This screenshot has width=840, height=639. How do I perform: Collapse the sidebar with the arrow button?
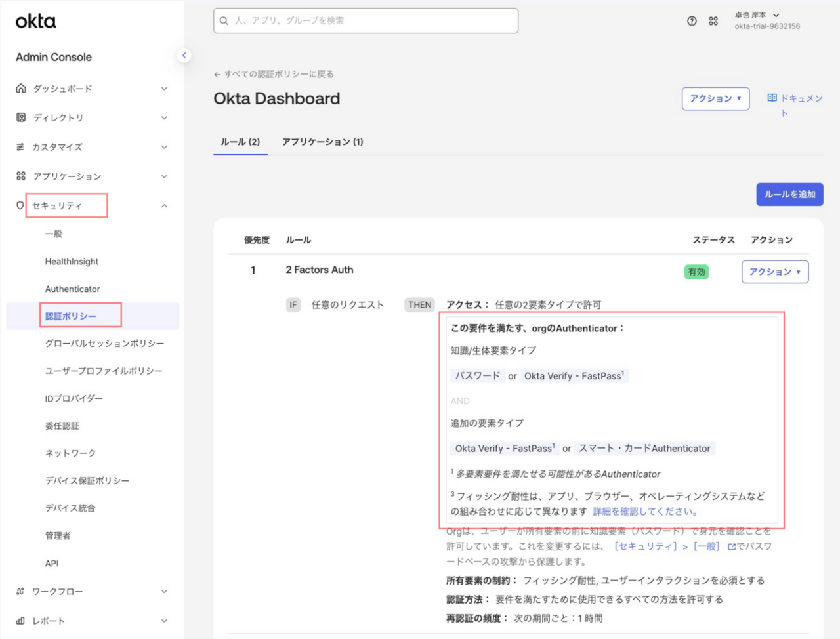point(184,56)
